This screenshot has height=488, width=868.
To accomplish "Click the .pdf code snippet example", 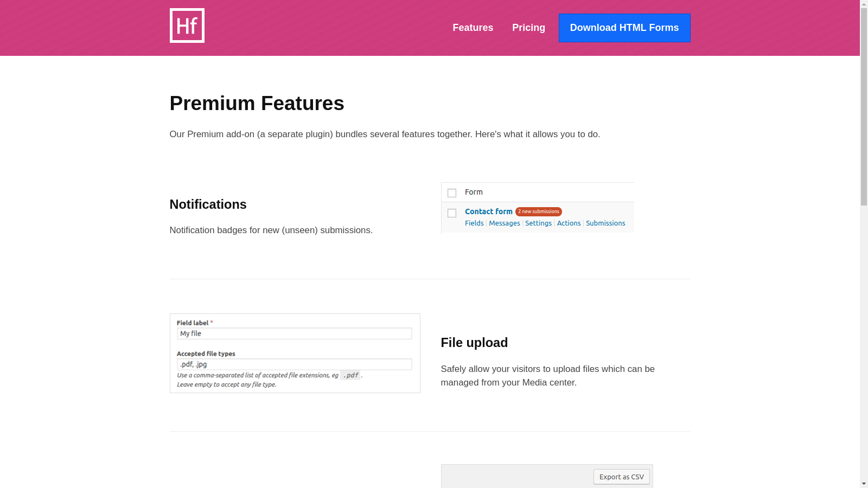I will (350, 375).
